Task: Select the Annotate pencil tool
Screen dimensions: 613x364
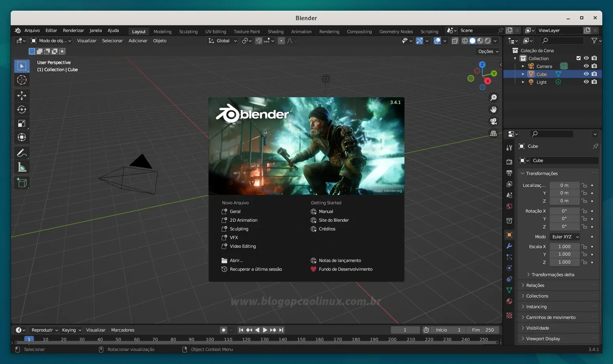Action: click(22, 153)
